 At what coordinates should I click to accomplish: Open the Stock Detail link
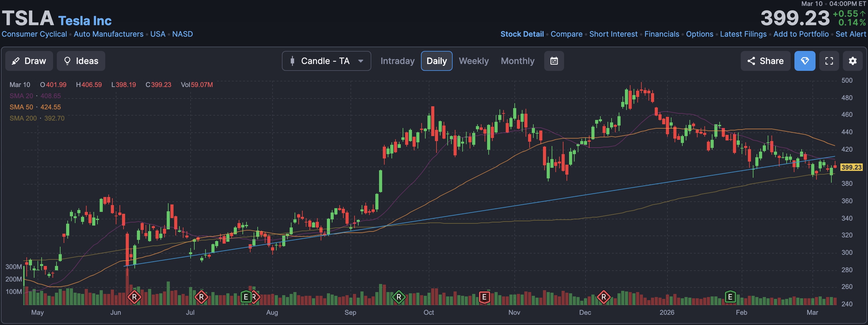point(522,34)
